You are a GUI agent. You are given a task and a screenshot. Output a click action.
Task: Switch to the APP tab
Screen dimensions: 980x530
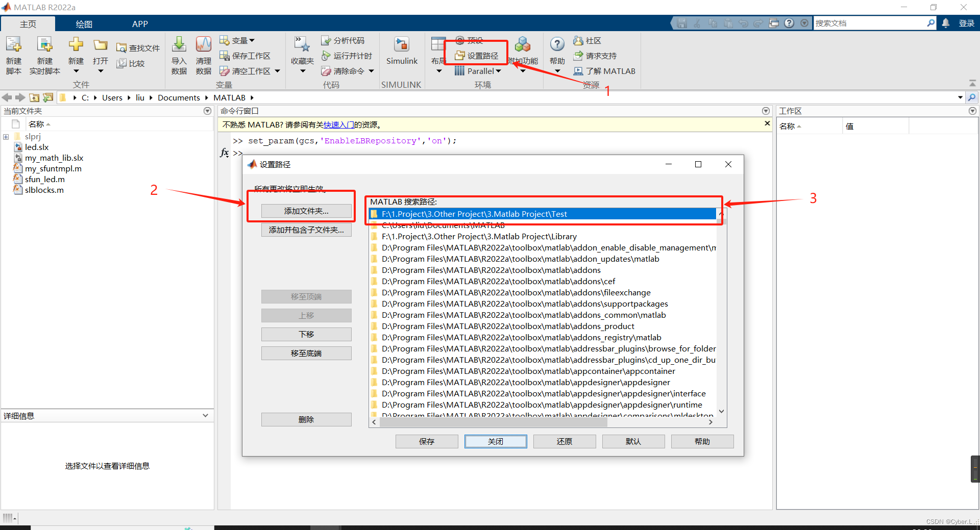(x=140, y=23)
